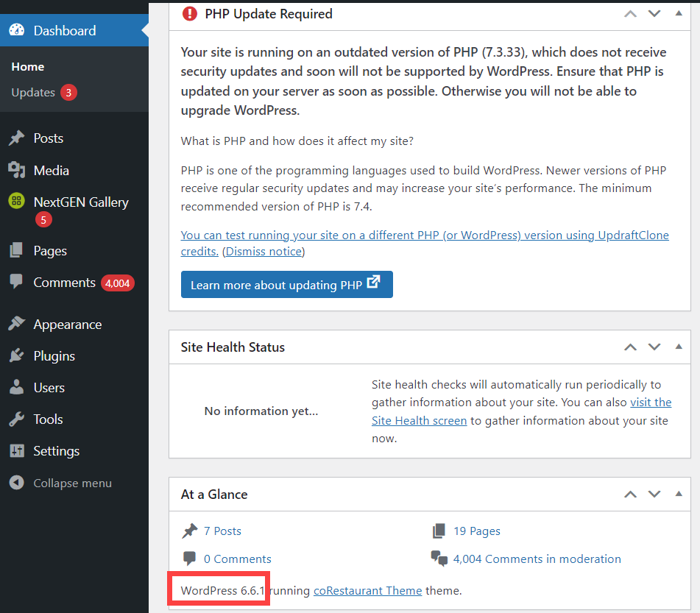
Task: Select Home submenu under Dashboard
Action: coord(28,66)
